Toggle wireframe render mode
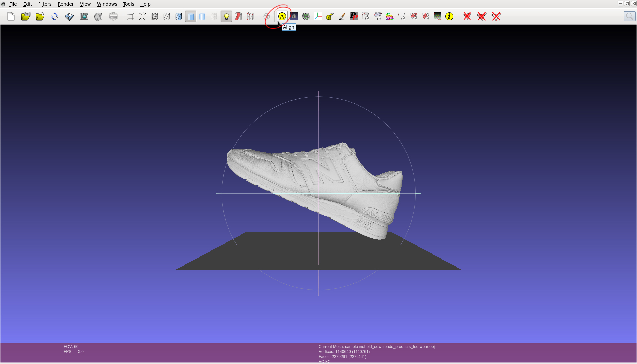637x364 pixels. (155, 16)
